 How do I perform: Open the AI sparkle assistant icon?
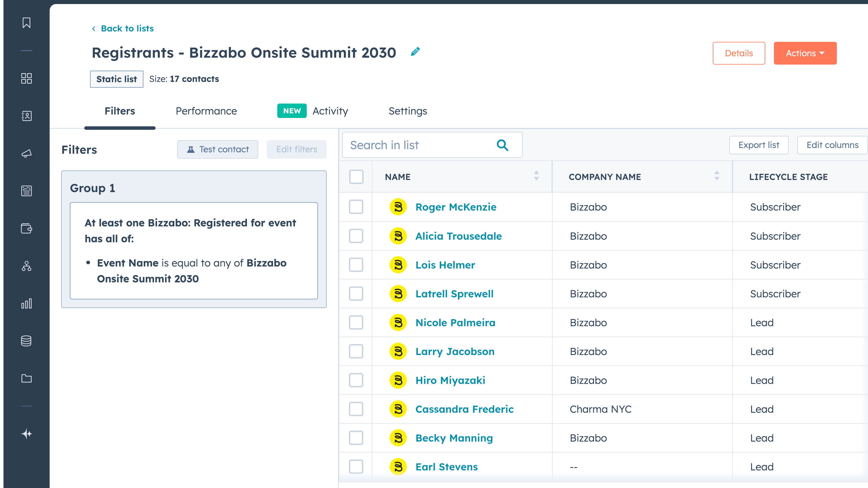tap(26, 433)
